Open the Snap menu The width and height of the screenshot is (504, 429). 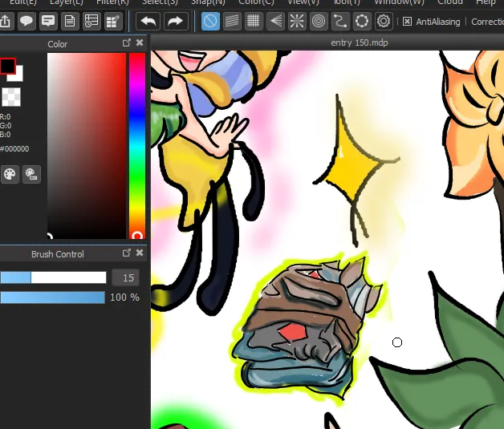[x=208, y=2]
